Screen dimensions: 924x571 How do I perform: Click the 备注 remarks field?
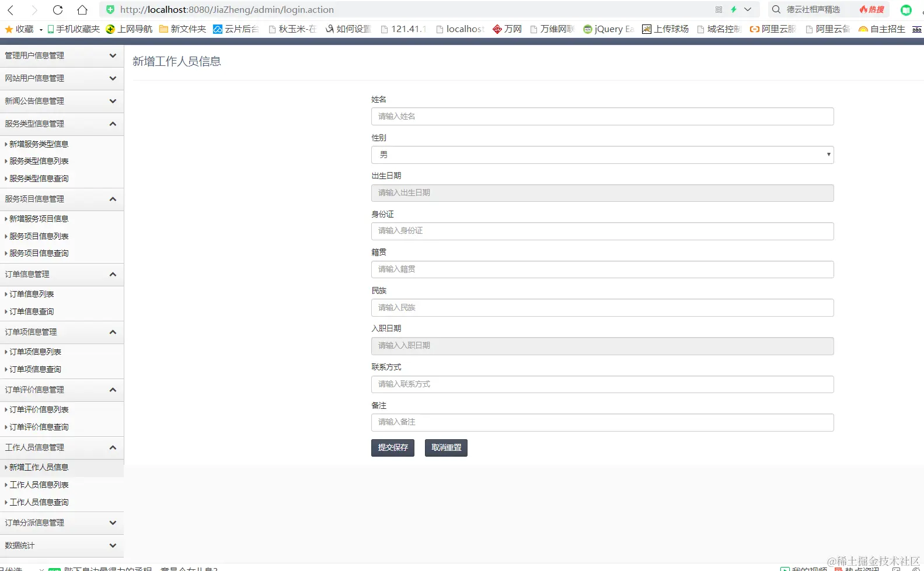pyautogui.click(x=602, y=422)
